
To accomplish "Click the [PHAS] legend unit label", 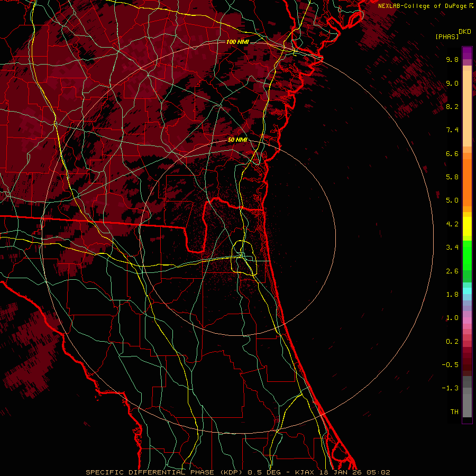I will coord(447,36).
